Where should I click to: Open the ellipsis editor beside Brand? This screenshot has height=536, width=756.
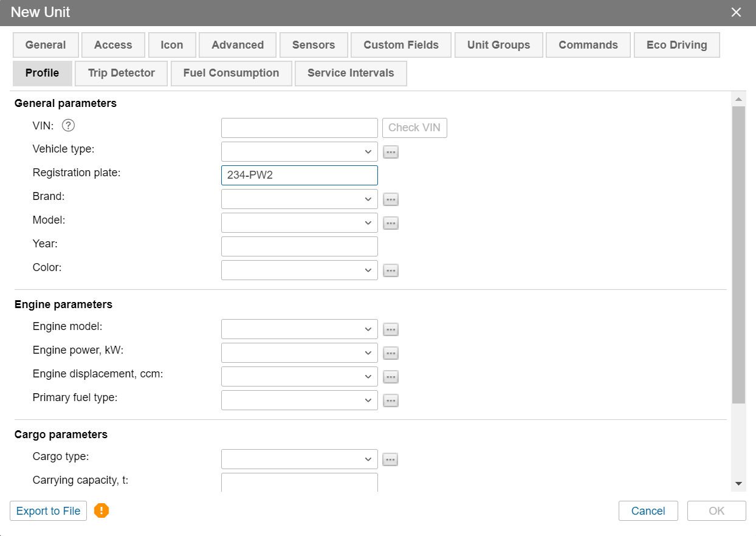(x=391, y=199)
